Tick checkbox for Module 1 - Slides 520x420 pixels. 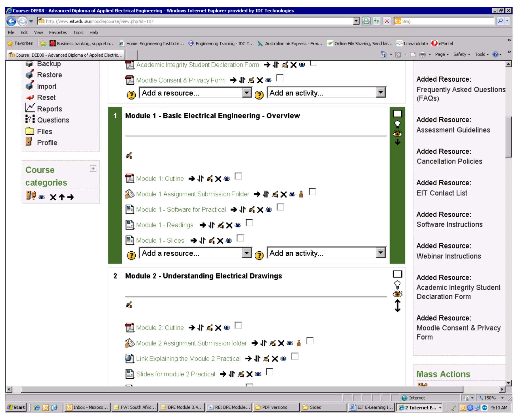tap(240, 238)
